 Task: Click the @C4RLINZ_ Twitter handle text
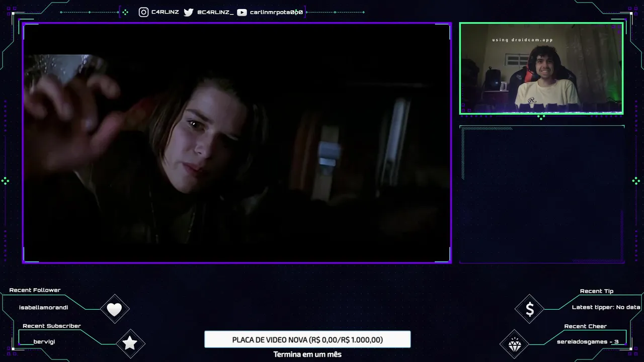215,12
